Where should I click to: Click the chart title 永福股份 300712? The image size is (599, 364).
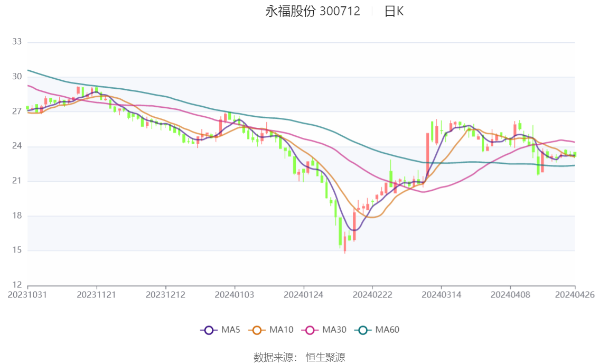coord(313,12)
